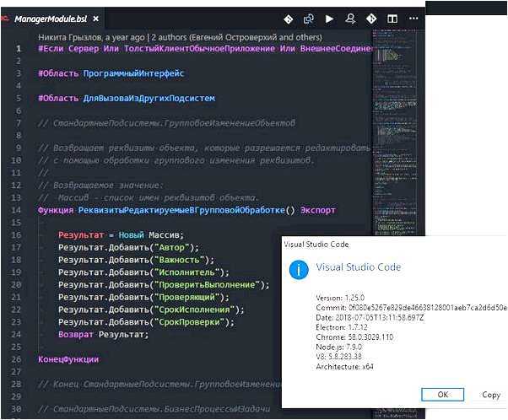Click 'Architecture: x64' in the dialog
This screenshot has height=420, width=508.
point(344,367)
